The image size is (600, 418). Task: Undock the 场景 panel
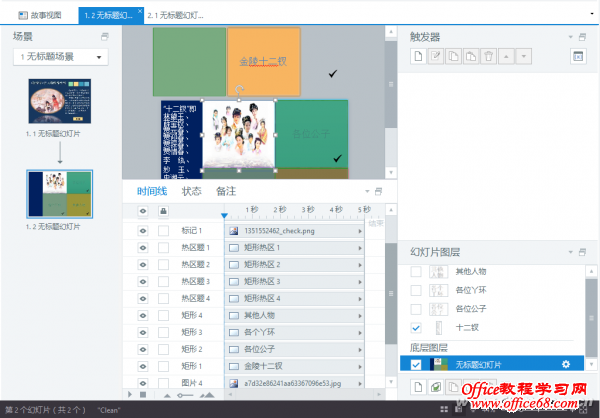pos(103,36)
